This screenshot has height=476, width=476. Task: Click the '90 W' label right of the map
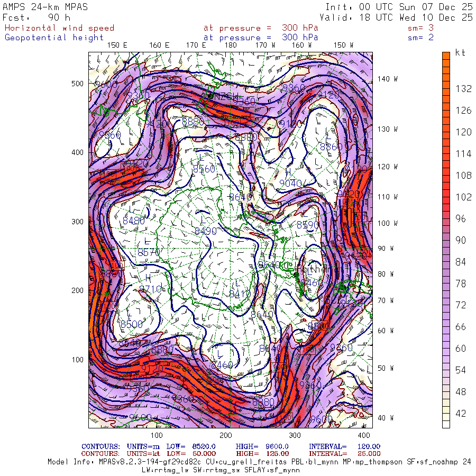pyautogui.click(x=386, y=249)
